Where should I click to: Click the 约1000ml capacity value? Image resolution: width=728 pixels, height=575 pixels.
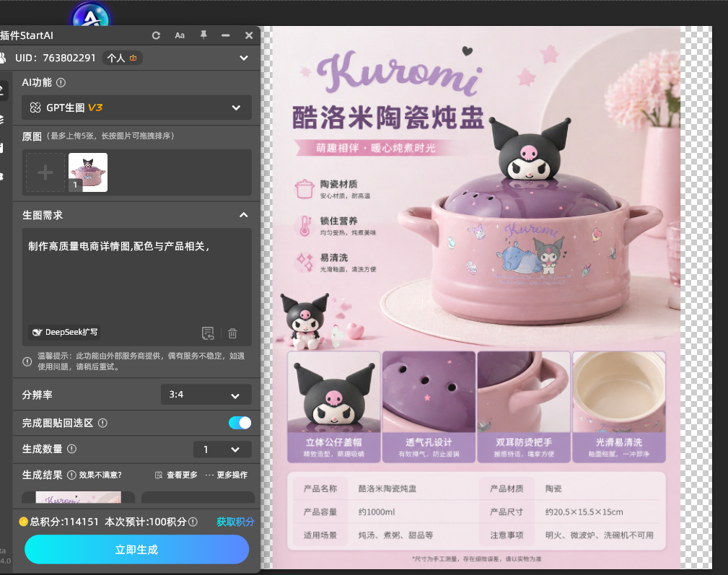(x=377, y=512)
